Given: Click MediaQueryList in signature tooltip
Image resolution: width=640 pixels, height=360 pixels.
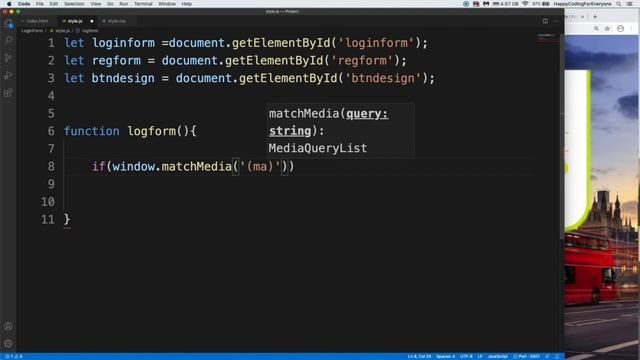Looking at the screenshot, I should [318, 148].
